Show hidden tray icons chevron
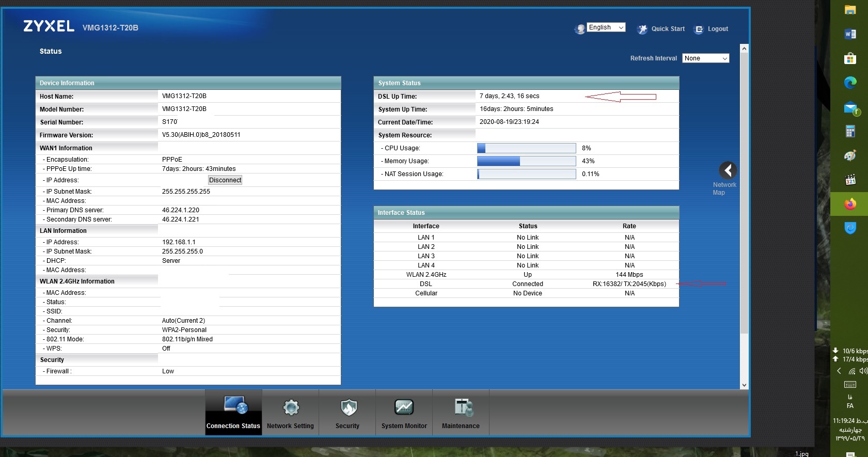Viewport: 868px width, 457px height. (839, 371)
